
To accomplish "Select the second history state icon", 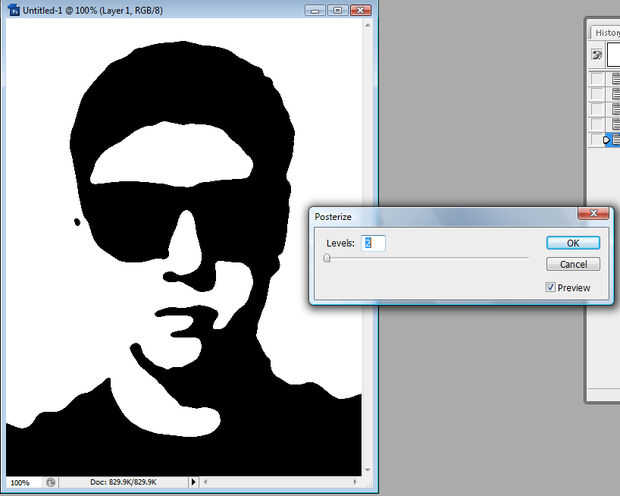I will pyautogui.click(x=616, y=94).
